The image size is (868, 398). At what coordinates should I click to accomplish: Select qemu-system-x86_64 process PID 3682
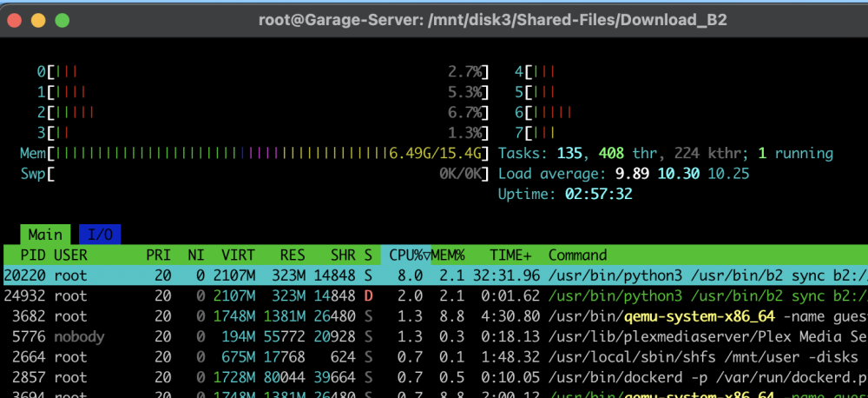pyautogui.click(x=436, y=316)
